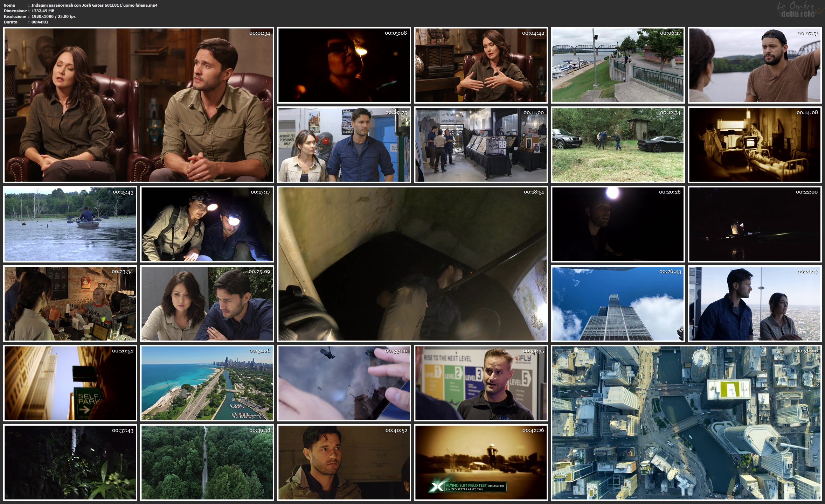Click the sepia room frame at 00:14:08

755,145
